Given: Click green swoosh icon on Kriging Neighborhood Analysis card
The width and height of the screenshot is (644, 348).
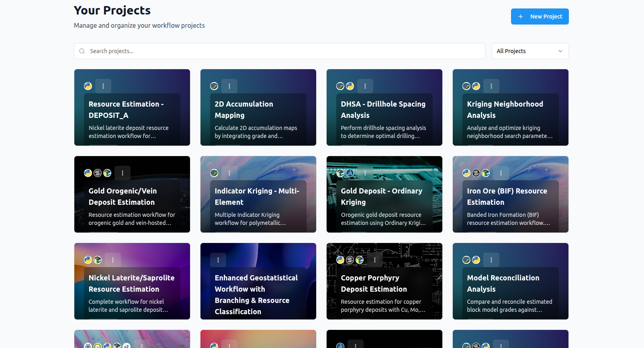Looking at the screenshot, I should 466,86.
